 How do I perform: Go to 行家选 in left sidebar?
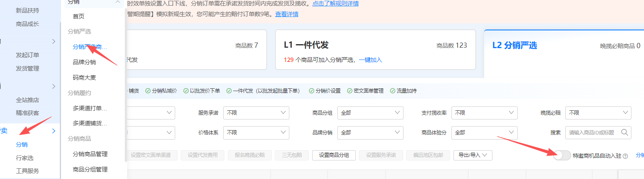[24, 158]
